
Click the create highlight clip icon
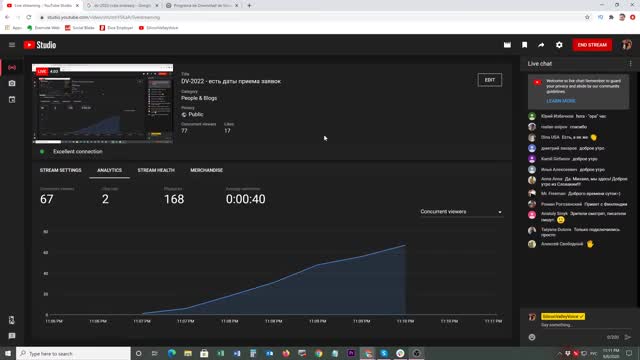[507, 45]
